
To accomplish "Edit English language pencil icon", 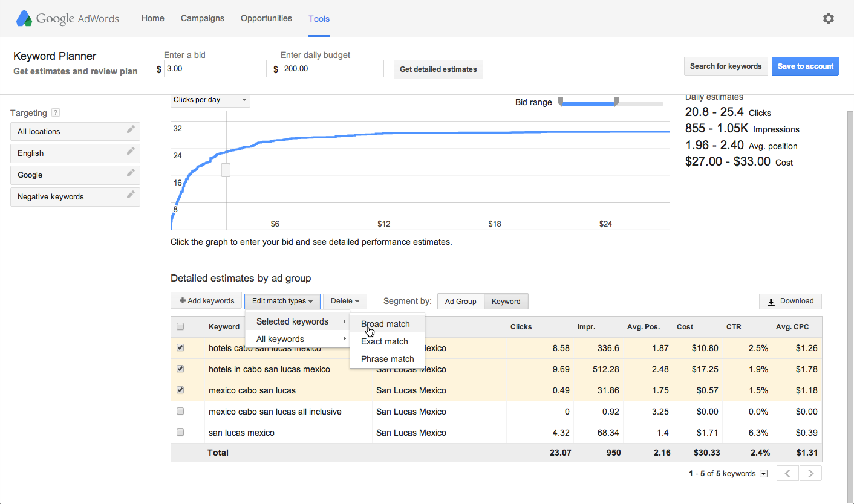I will [131, 152].
